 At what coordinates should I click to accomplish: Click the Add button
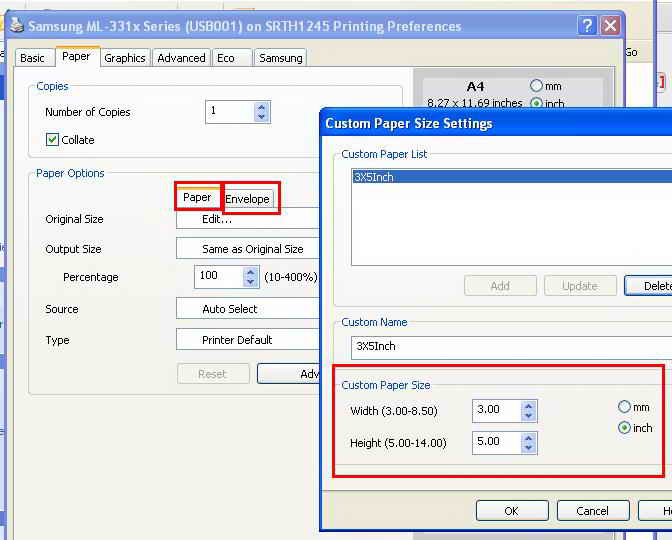pos(500,285)
